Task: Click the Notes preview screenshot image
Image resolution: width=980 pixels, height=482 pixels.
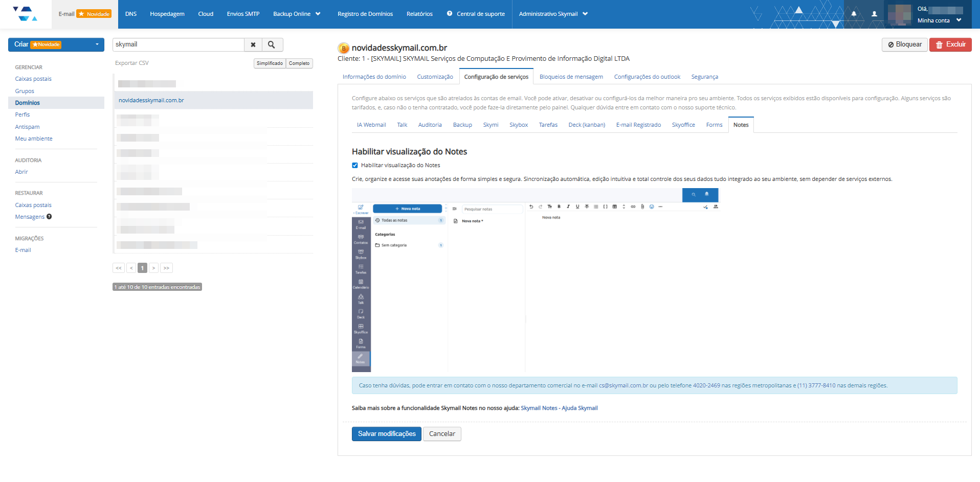Action: pos(535,280)
